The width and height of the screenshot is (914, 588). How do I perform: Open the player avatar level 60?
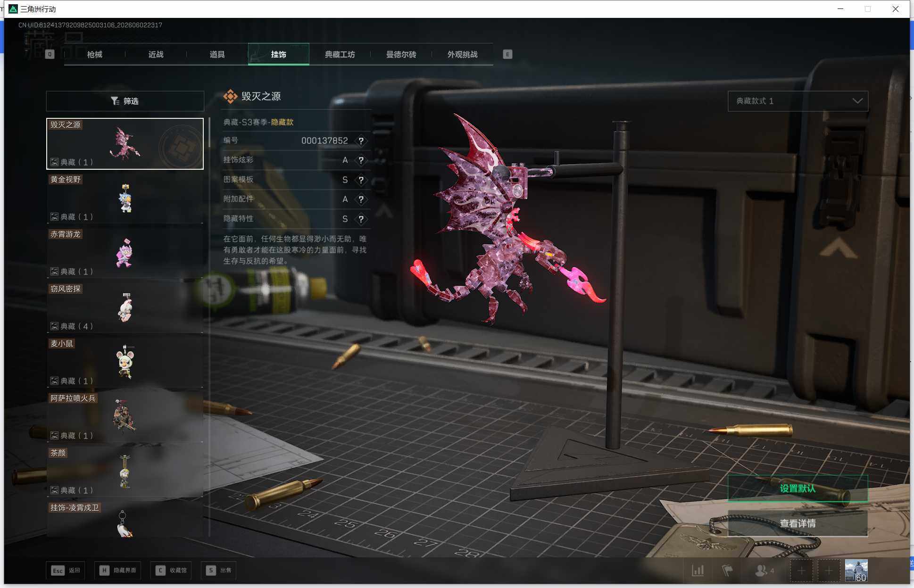(x=856, y=571)
